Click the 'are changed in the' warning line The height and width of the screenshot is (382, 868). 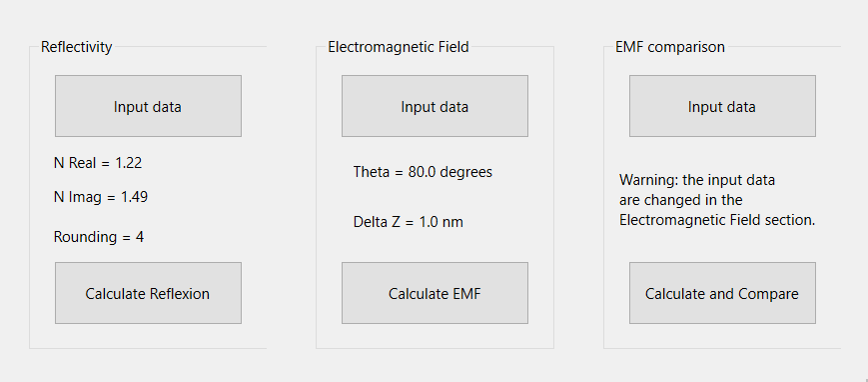tap(681, 200)
